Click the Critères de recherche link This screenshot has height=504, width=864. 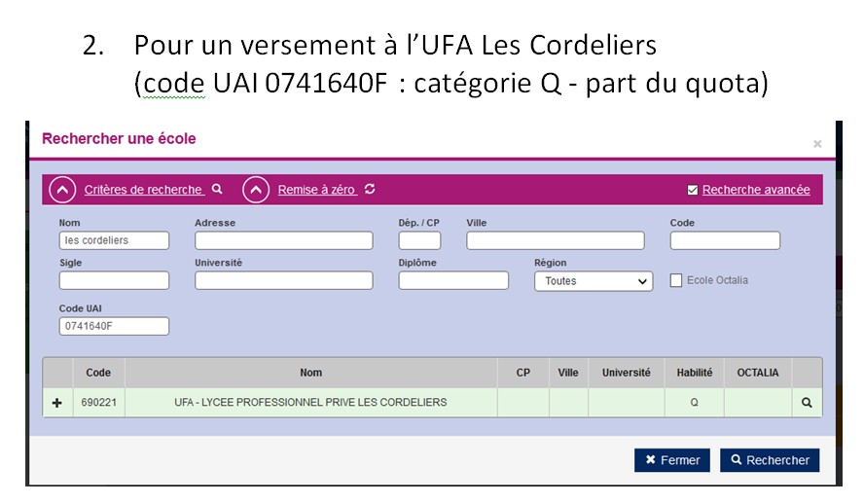tap(143, 190)
